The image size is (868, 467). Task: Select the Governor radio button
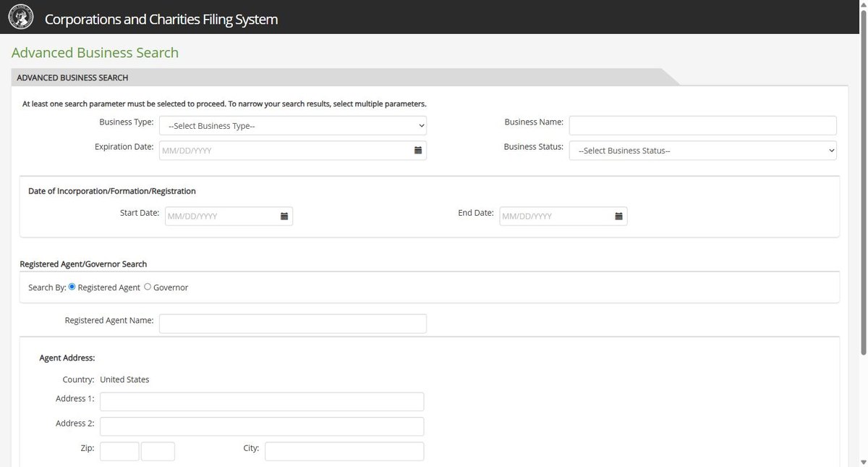click(x=148, y=287)
